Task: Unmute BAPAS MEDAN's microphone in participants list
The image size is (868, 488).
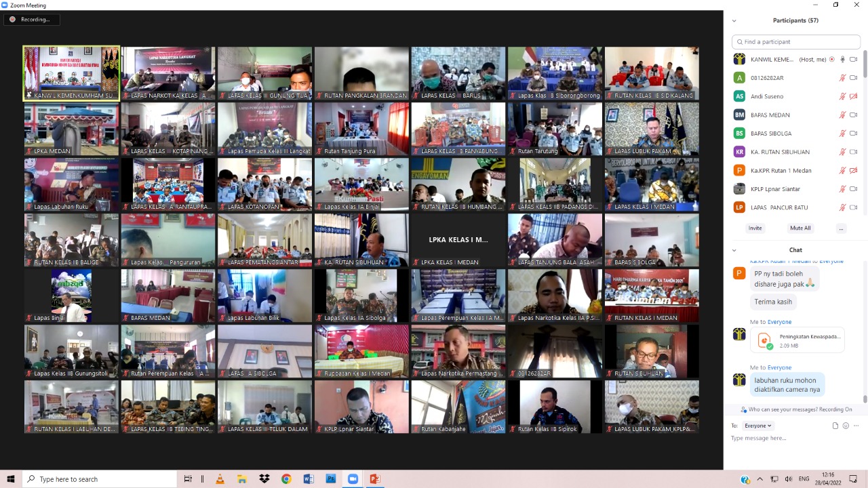Action: click(842, 115)
